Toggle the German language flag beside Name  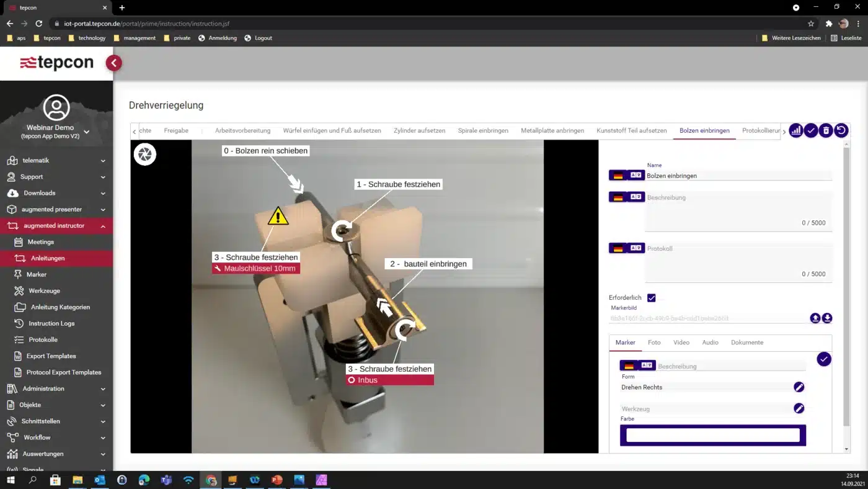coord(618,176)
